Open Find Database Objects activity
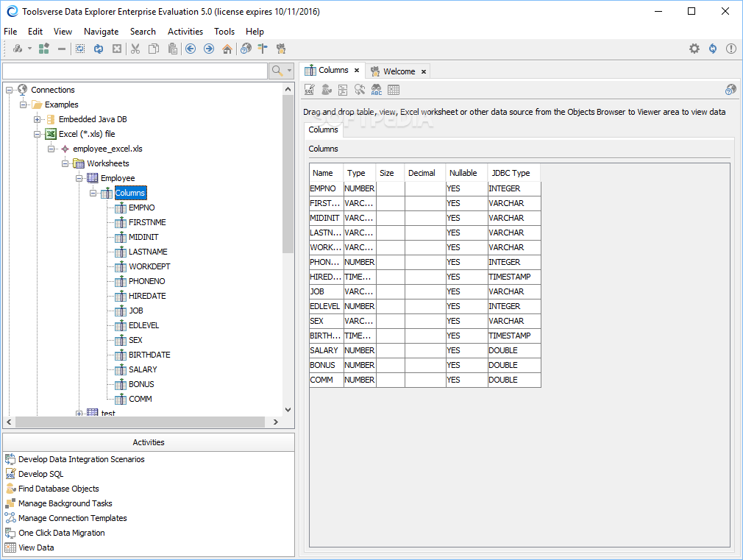 pos(58,489)
